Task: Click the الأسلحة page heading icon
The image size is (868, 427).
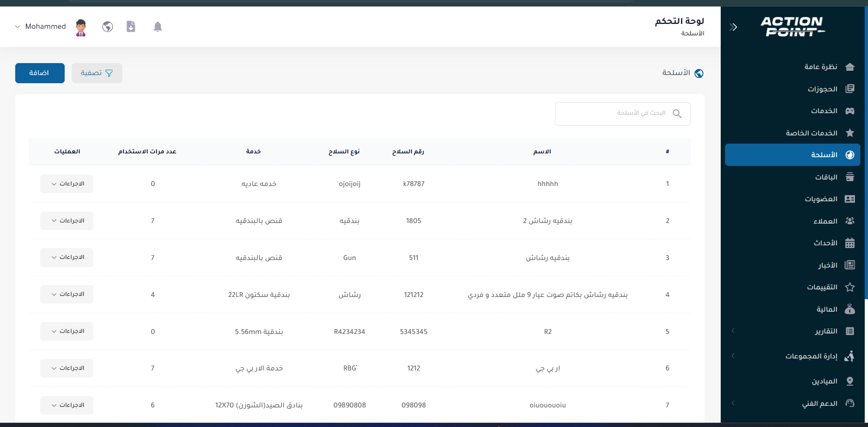Action: click(699, 73)
